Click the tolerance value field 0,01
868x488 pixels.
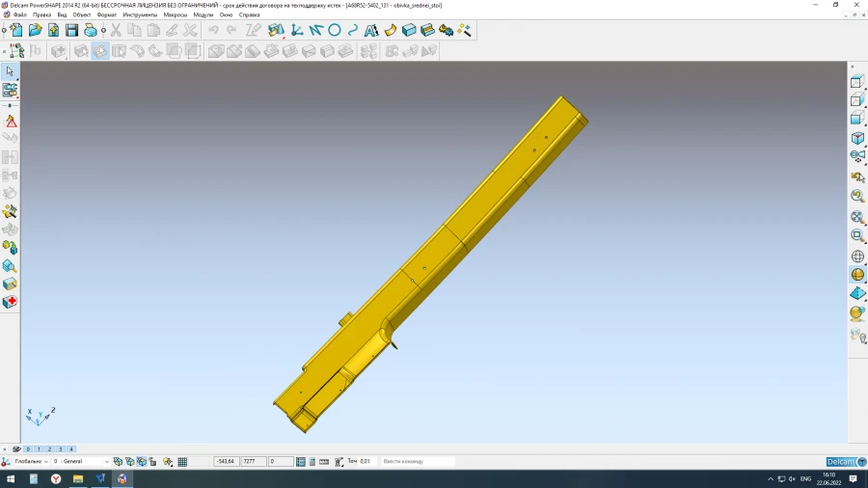click(x=366, y=462)
